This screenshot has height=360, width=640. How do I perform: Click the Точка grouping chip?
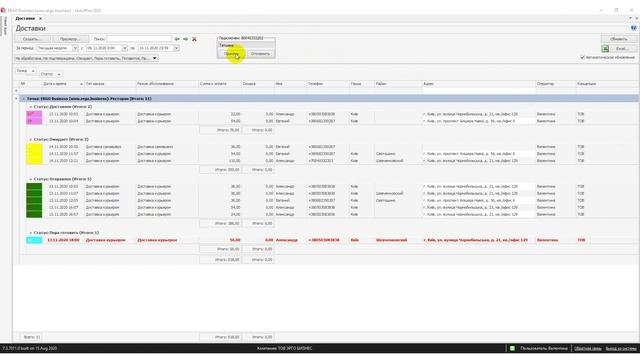click(x=25, y=71)
